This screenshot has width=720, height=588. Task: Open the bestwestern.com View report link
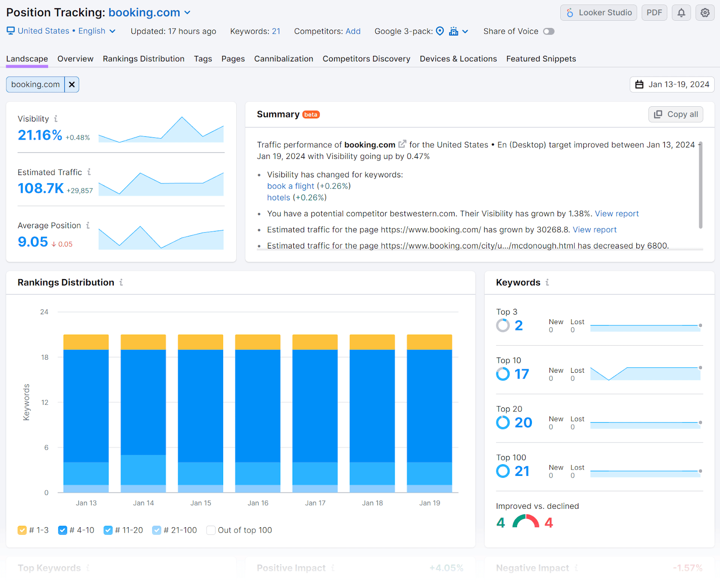pyautogui.click(x=617, y=213)
